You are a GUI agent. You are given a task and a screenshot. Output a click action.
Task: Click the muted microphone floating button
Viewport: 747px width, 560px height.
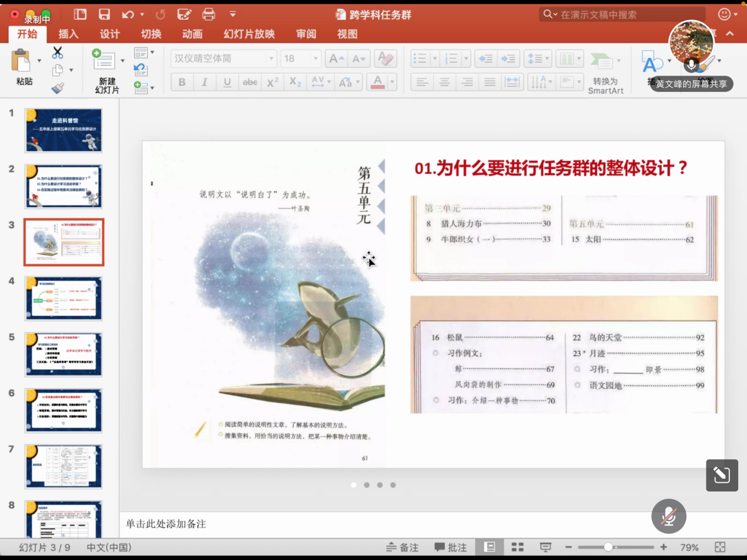tap(669, 516)
